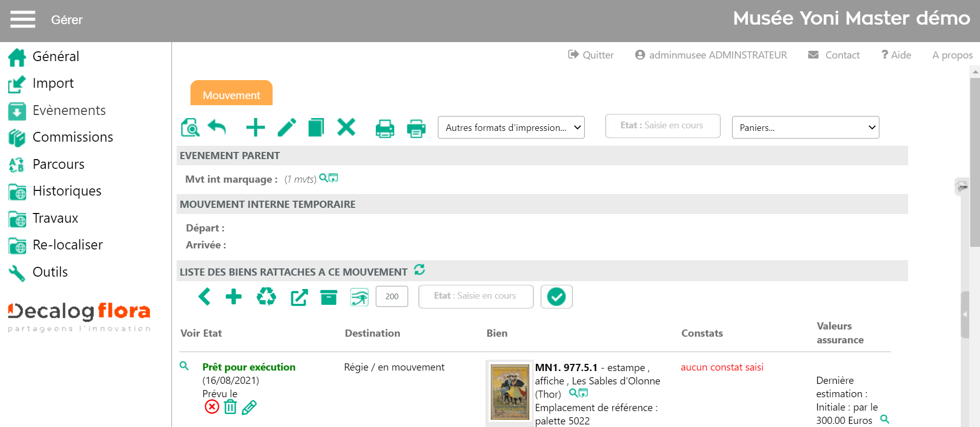Open Autres formats d'impression dropdown

point(511,127)
